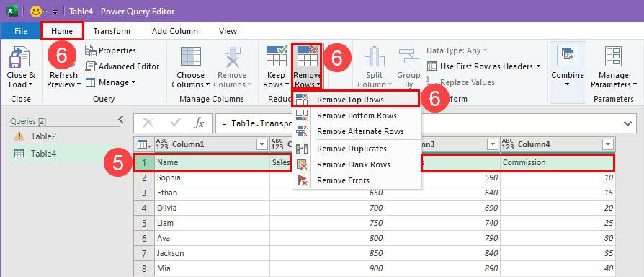Select Remove Bottom Rows option
The image size is (644, 277).
357,115
